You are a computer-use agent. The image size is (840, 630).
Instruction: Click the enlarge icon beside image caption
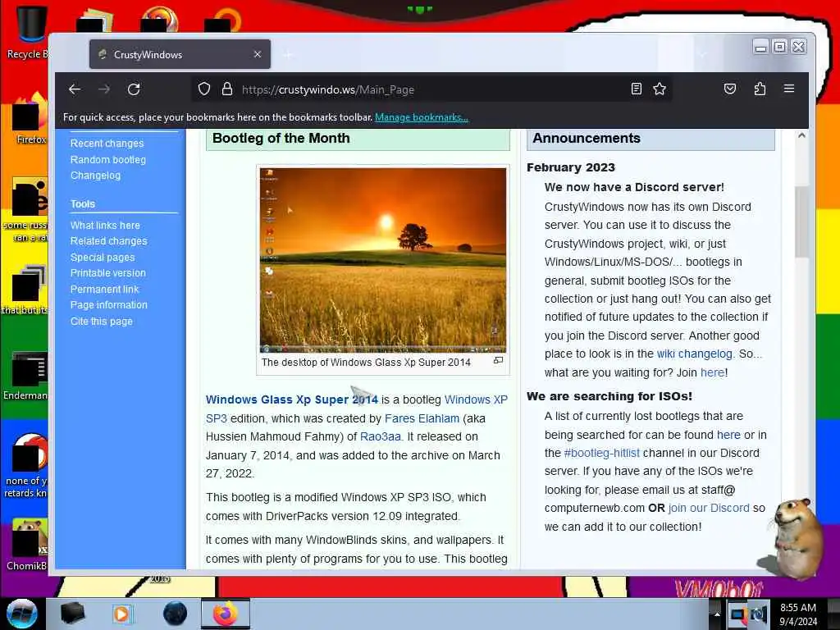tap(498, 361)
